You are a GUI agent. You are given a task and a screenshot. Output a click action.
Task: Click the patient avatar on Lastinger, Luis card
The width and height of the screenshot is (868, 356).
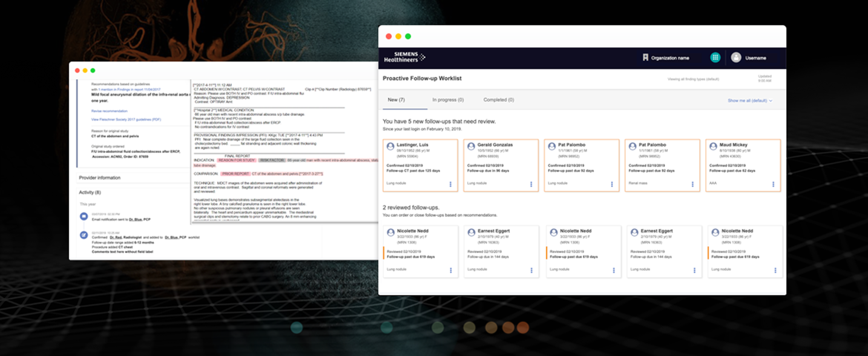tap(390, 146)
